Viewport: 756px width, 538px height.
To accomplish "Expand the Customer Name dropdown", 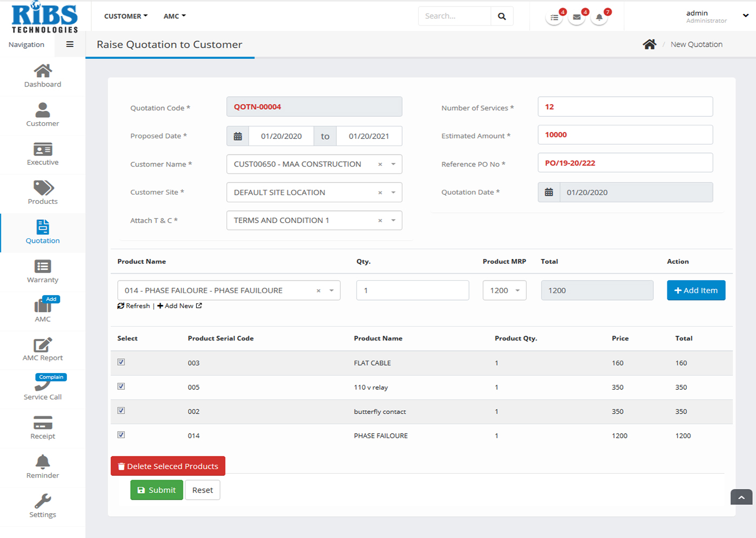I will [x=393, y=164].
